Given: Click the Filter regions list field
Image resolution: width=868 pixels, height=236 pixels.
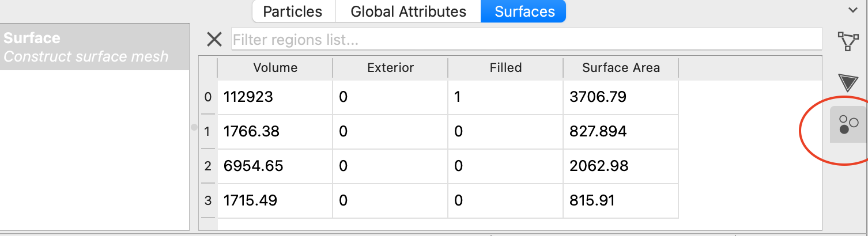Looking at the screenshot, I should coord(526,40).
